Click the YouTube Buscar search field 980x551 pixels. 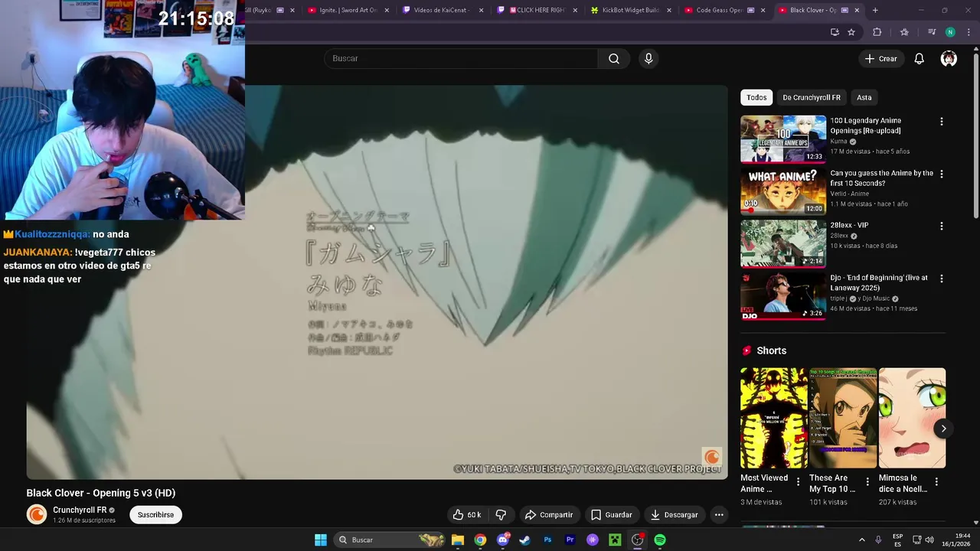pos(461,59)
